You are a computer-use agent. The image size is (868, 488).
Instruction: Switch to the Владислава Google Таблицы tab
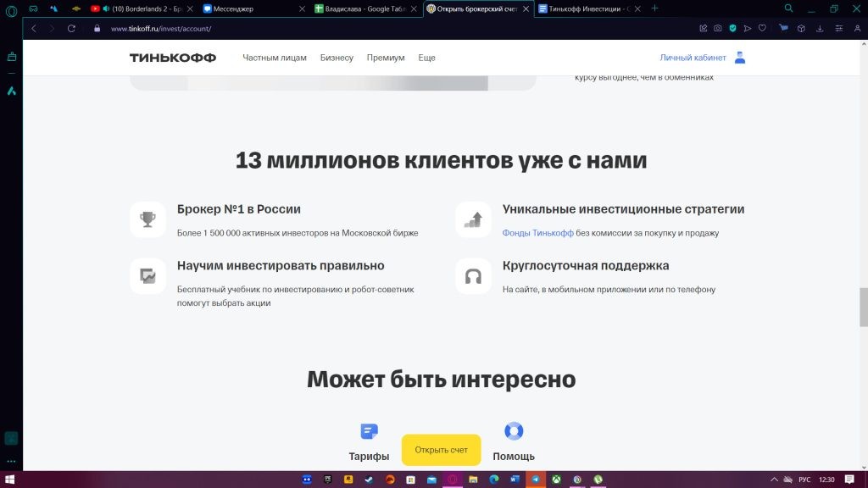(365, 8)
